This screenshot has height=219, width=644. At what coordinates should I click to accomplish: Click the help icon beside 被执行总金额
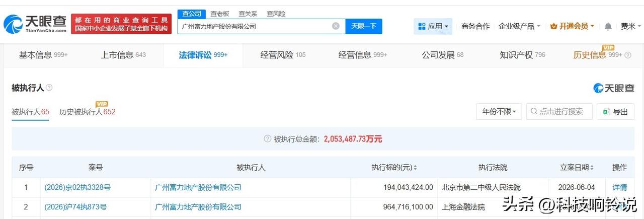(x=268, y=139)
